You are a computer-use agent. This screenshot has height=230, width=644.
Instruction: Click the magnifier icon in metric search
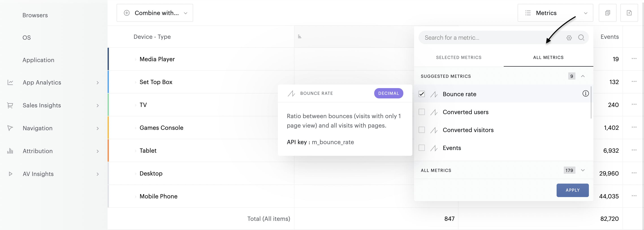click(581, 37)
